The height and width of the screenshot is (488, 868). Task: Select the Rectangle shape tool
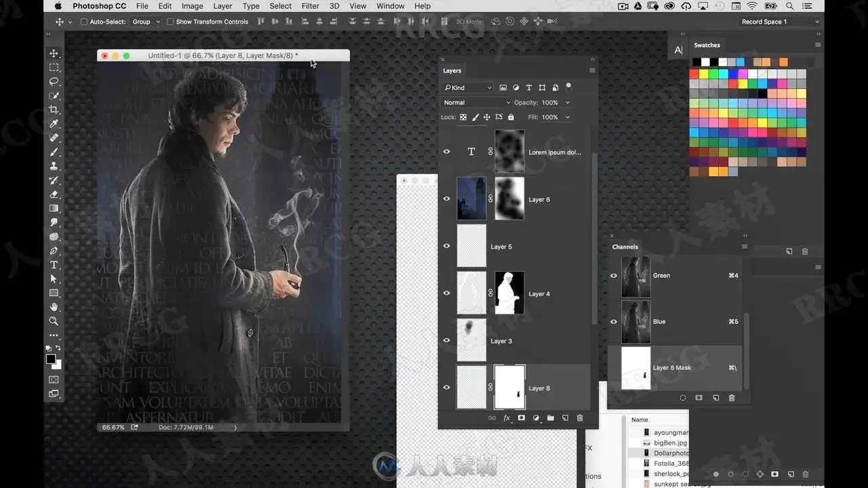54,293
